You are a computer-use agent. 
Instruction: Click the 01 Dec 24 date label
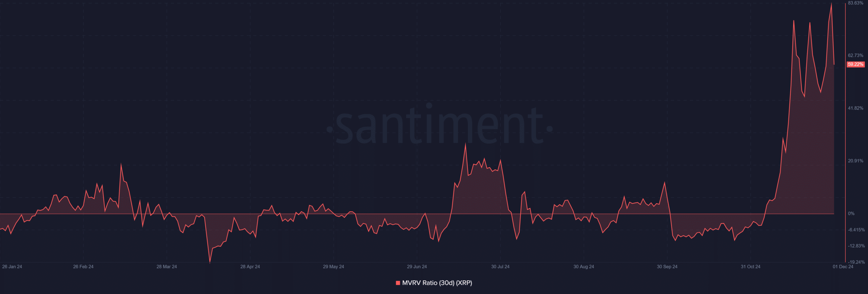coord(843,267)
